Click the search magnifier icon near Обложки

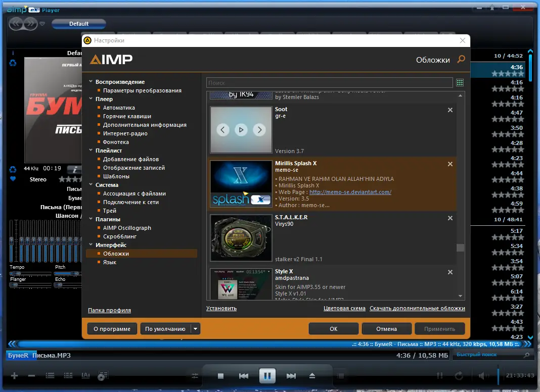pos(461,59)
